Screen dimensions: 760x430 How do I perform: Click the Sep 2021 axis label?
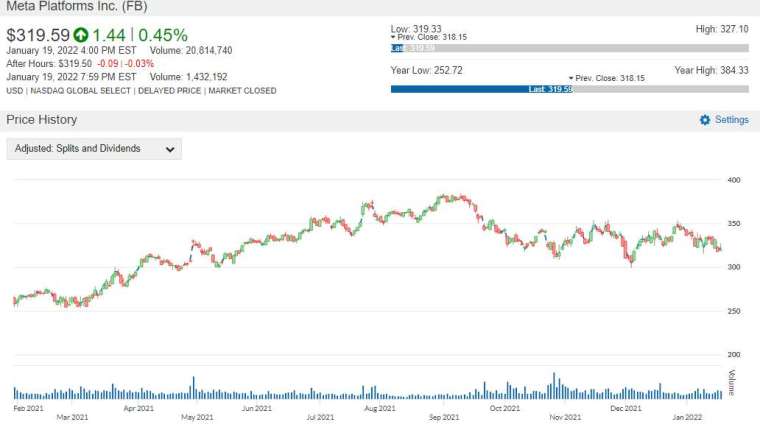click(x=444, y=417)
